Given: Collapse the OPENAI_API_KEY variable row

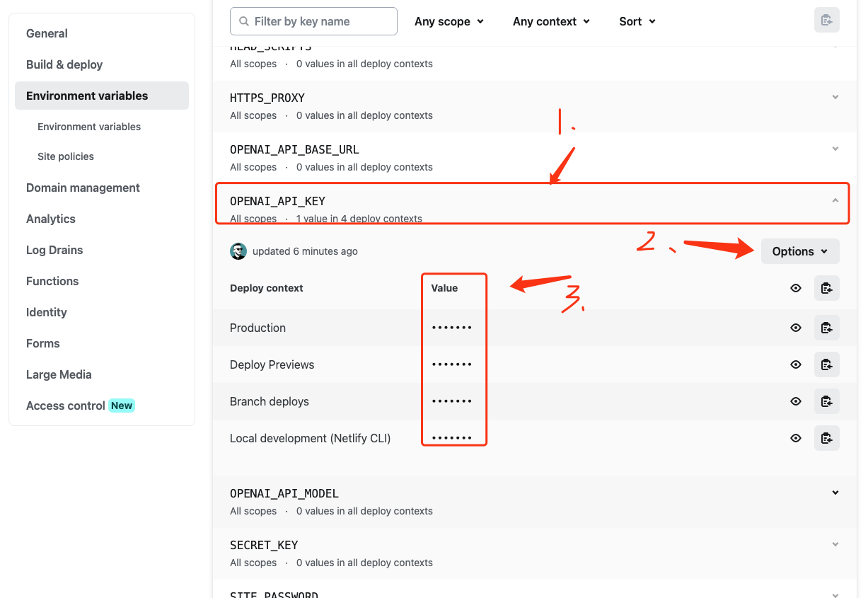Looking at the screenshot, I should click(x=835, y=201).
